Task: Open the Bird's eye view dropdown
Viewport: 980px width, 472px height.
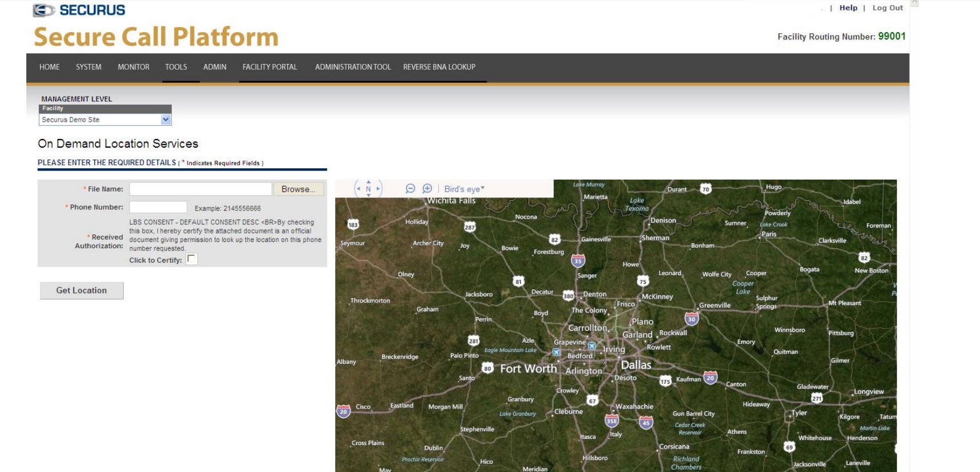Action: pos(464,189)
